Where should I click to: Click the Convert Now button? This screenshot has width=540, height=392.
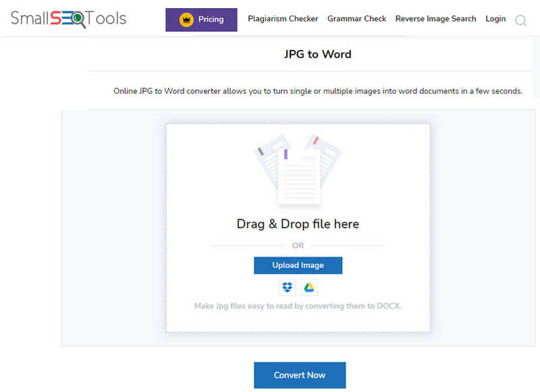[300, 375]
